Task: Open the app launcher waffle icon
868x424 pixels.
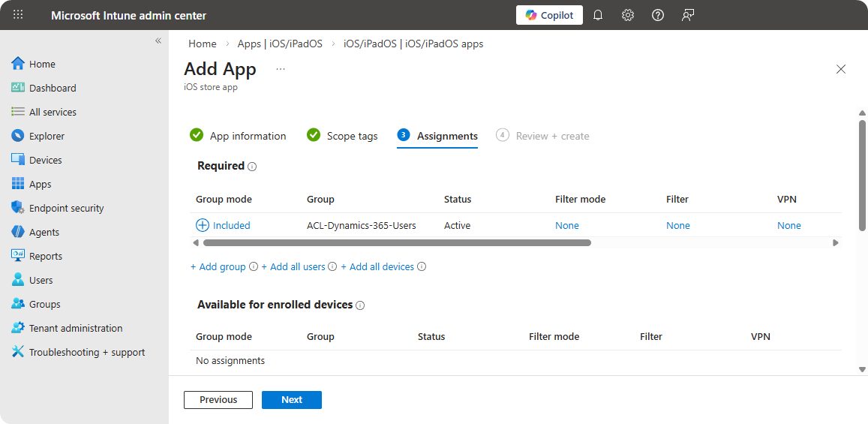Action: [18, 15]
